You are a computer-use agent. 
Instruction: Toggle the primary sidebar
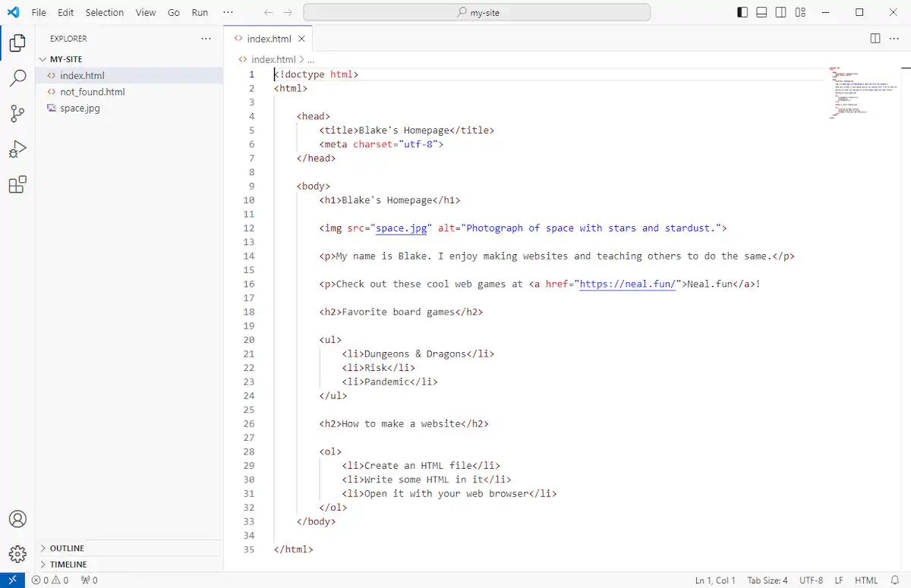click(x=742, y=11)
